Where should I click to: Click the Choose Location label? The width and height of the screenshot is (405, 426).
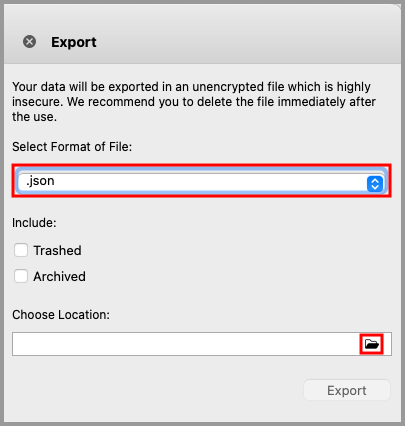pos(61,314)
